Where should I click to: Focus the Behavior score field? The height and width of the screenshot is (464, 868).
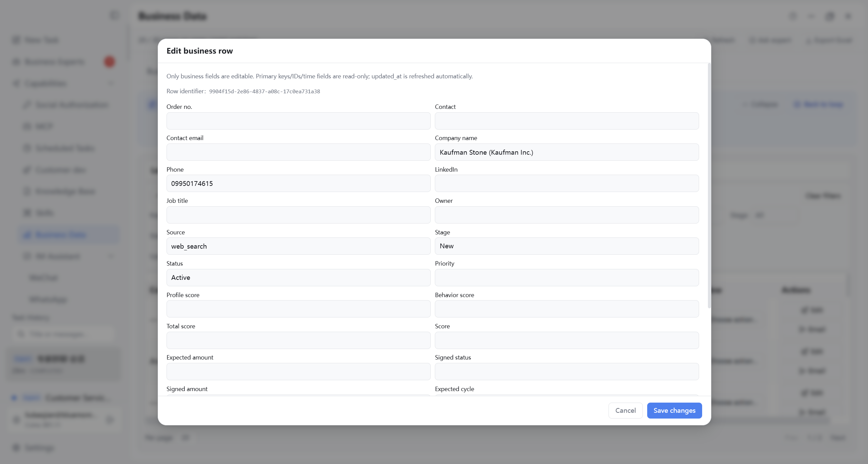pyautogui.click(x=567, y=309)
